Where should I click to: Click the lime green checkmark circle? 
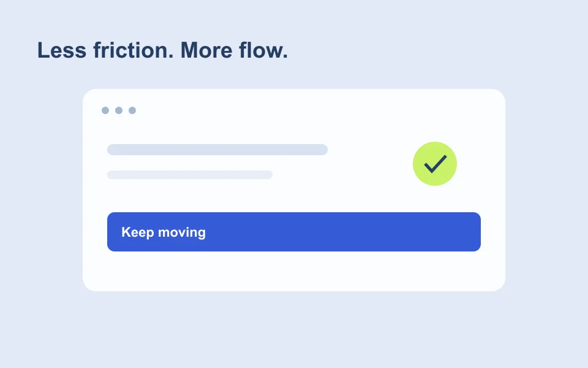click(435, 164)
